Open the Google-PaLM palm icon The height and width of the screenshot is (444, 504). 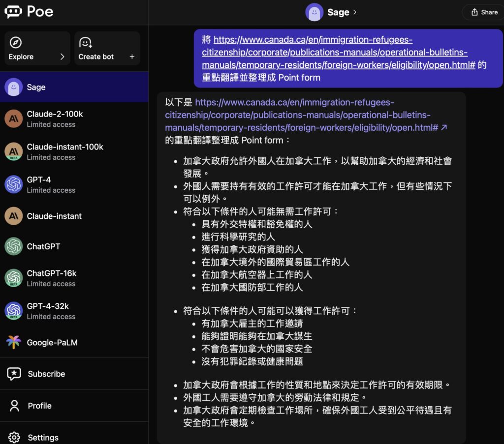13,342
